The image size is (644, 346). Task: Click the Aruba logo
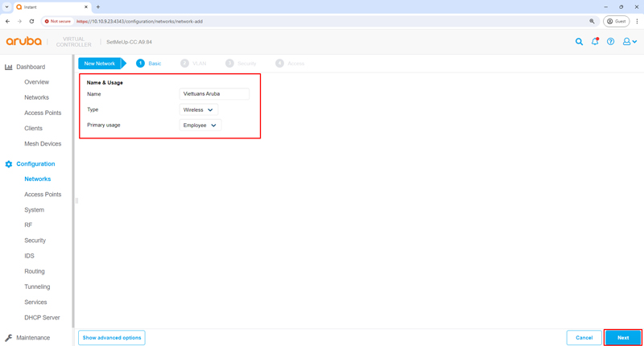pos(23,42)
